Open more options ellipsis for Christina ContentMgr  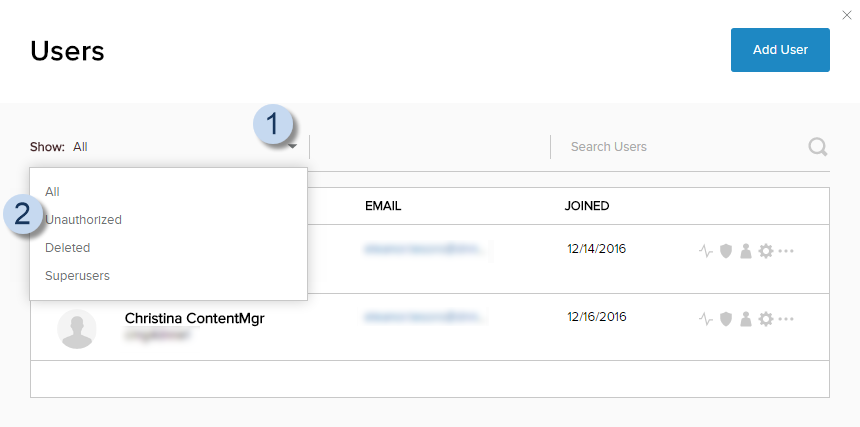(786, 319)
